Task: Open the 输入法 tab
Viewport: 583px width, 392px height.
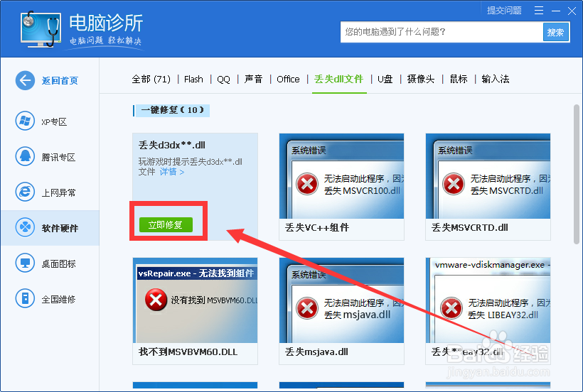Action: 496,79
